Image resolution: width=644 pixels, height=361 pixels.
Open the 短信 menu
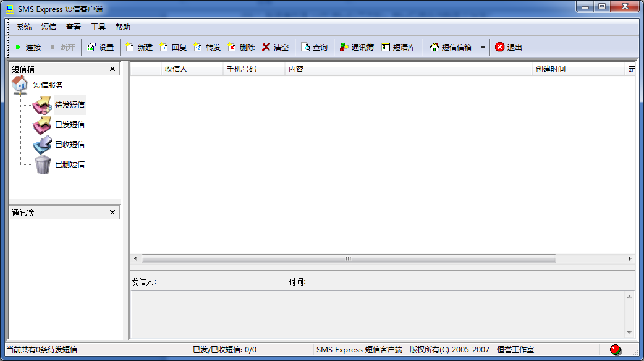49,27
